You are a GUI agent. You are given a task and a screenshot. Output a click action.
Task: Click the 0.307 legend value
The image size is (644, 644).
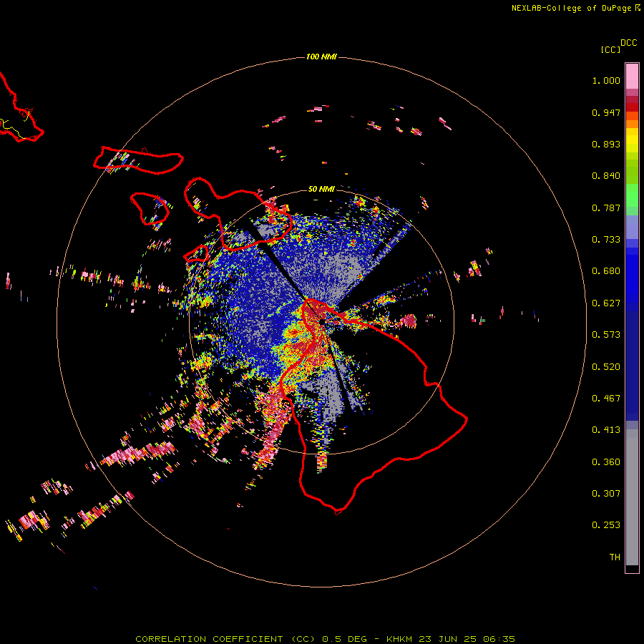tap(606, 494)
